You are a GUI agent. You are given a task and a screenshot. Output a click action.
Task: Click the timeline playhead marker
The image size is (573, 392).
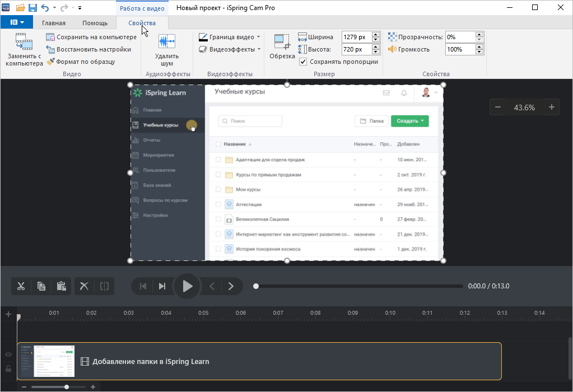tap(18, 318)
